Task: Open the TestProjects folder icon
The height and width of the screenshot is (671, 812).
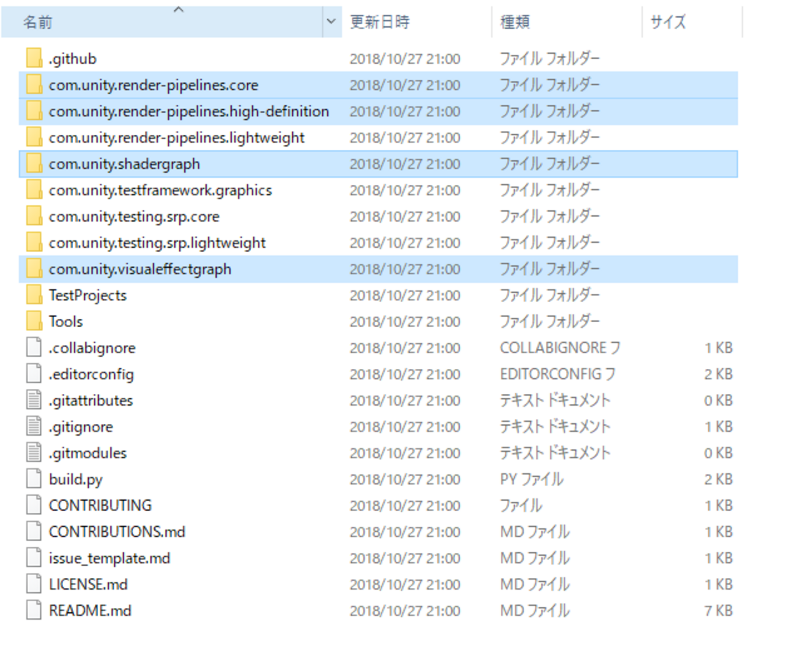Action: coord(33,295)
